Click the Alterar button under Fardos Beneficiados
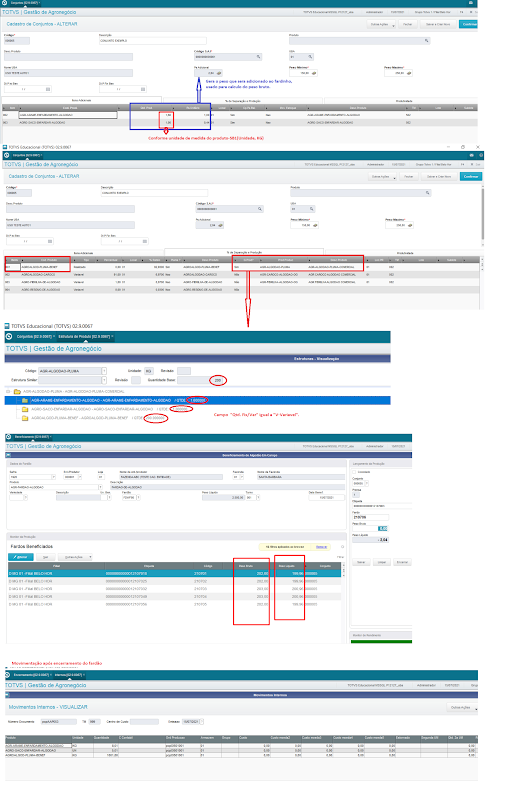Screen dimensions: 512x809 pyautogui.click(x=21, y=557)
